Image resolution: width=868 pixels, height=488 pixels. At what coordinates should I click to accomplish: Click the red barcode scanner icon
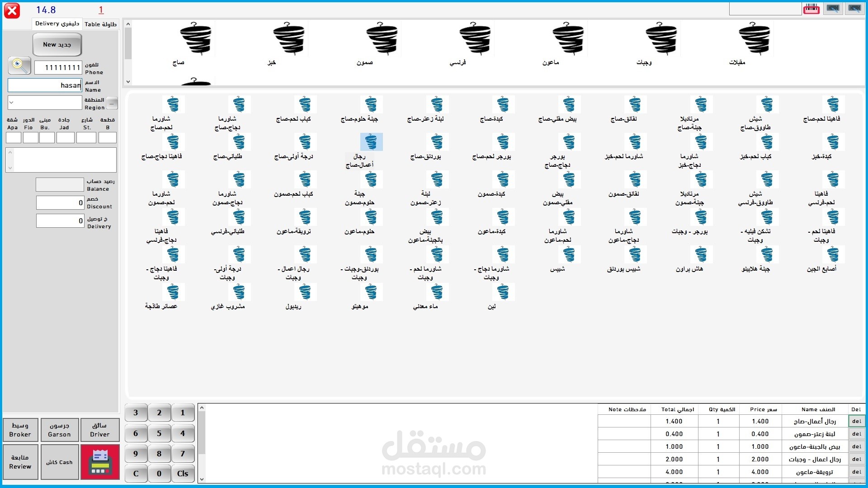[x=811, y=9]
